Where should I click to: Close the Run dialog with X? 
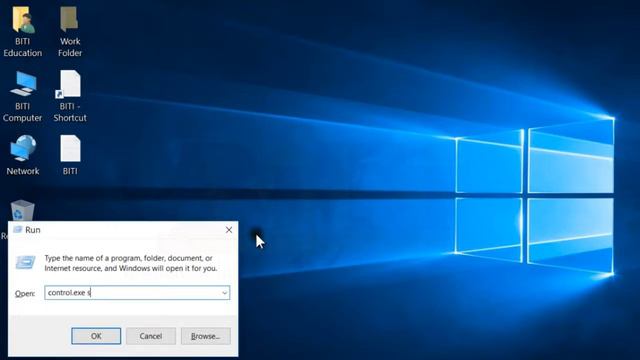tap(229, 230)
